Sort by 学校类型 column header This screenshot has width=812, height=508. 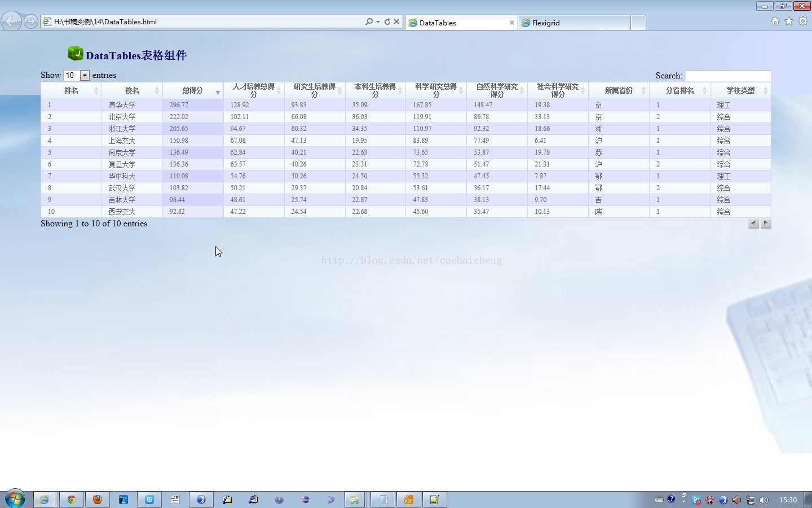[x=740, y=90]
